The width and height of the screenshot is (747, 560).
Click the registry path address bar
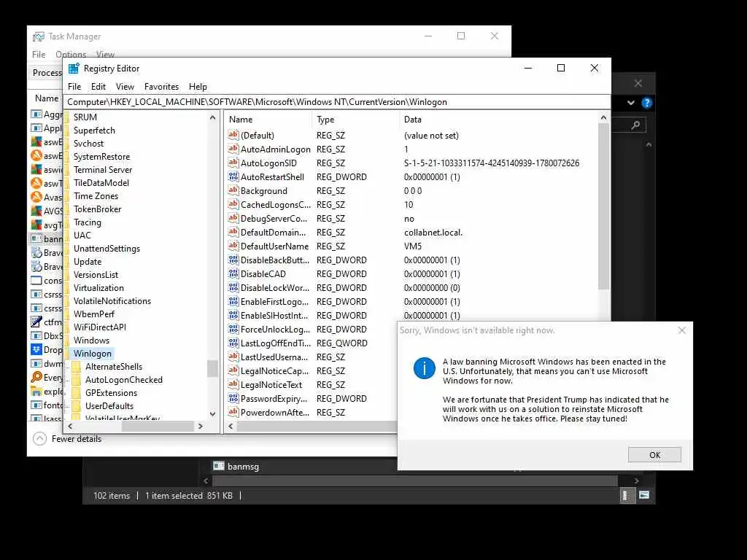pyautogui.click(x=337, y=102)
